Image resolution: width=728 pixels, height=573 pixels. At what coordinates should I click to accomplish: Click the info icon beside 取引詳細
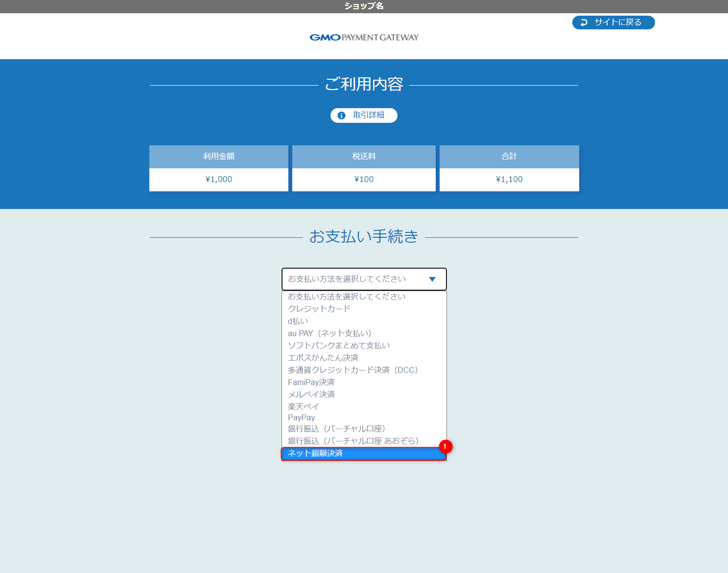coord(342,115)
